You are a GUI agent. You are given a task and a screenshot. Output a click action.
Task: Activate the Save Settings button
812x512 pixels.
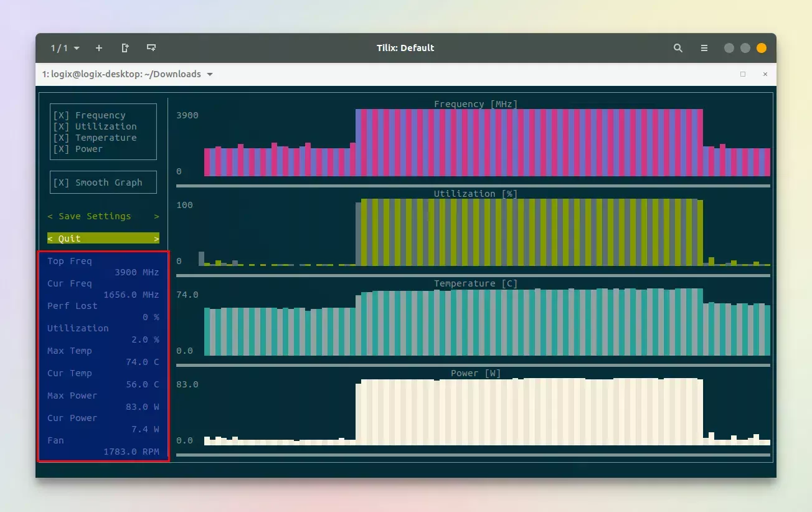(103, 216)
